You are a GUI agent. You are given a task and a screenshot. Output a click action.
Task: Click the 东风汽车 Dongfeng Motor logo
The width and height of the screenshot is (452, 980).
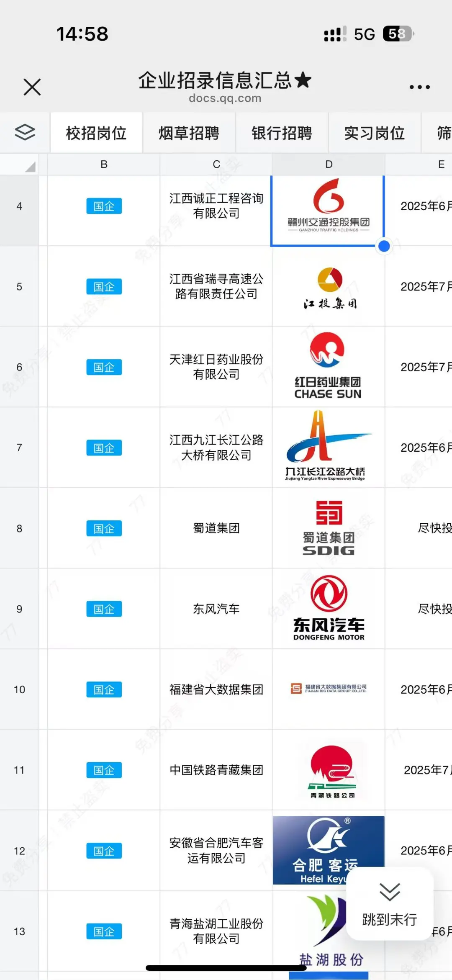pos(329,608)
